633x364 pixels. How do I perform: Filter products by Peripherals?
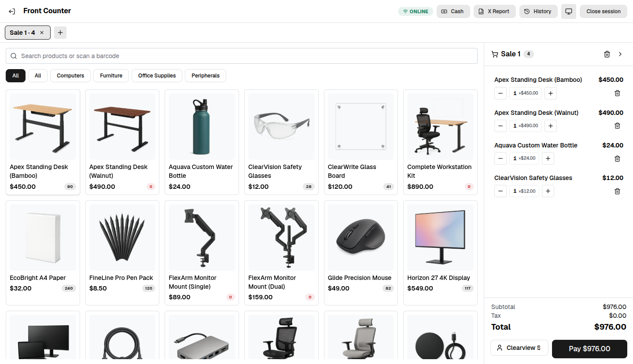pyautogui.click(x=206, y=76)
